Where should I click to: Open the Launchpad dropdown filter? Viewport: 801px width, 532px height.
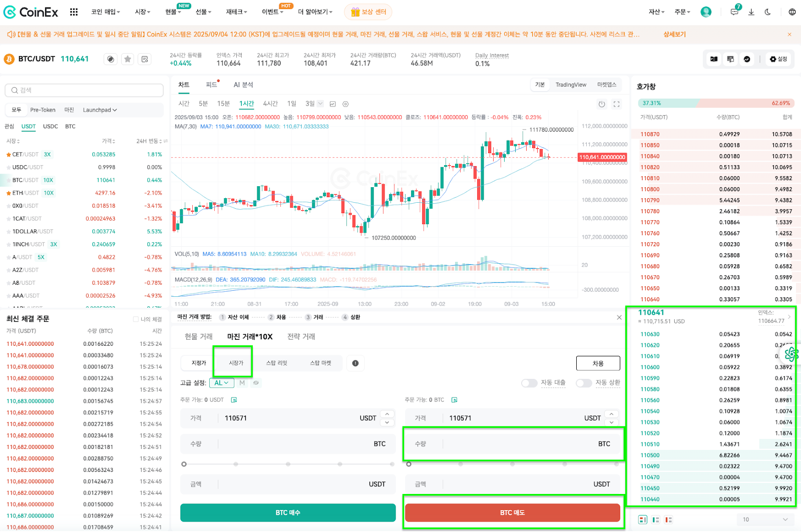pyautogui.click(x=100, y=110)
